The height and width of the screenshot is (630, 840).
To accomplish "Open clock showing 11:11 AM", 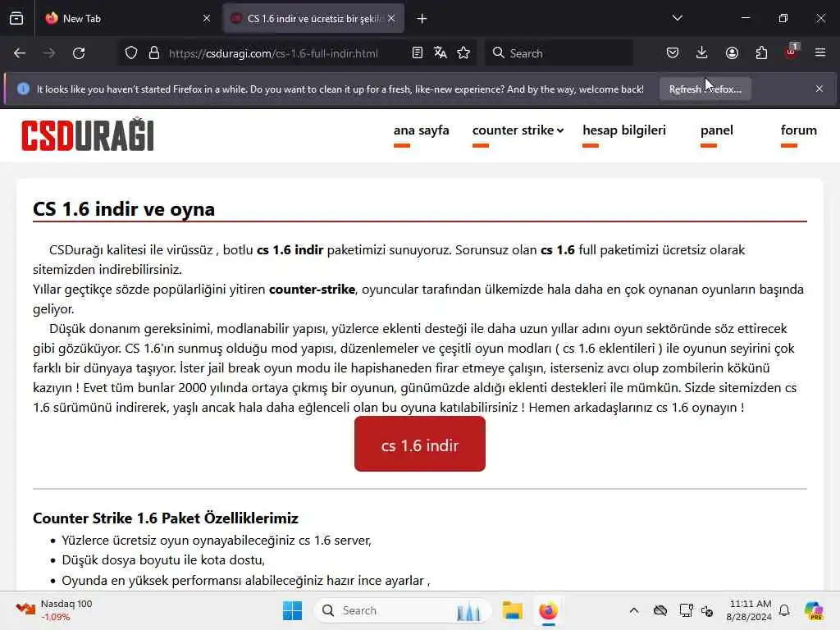I will [749, 610].
